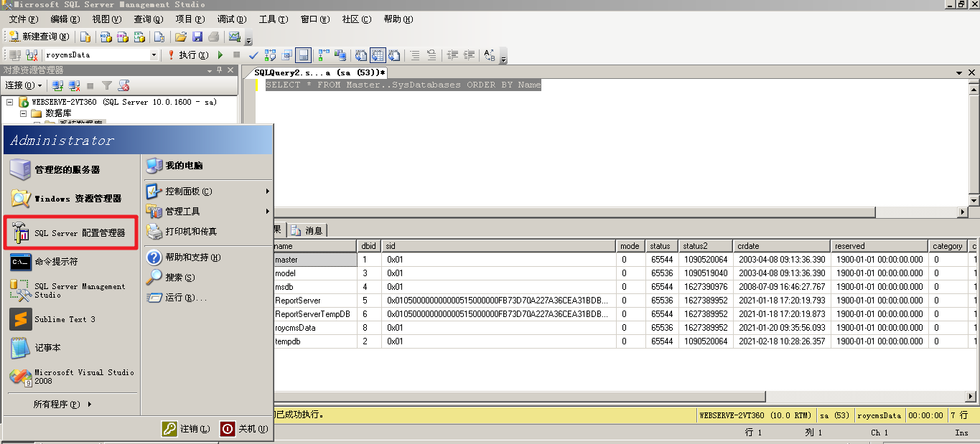Parse the query with blue checkmark
980x444 pixels.
(x=253, y=55)
